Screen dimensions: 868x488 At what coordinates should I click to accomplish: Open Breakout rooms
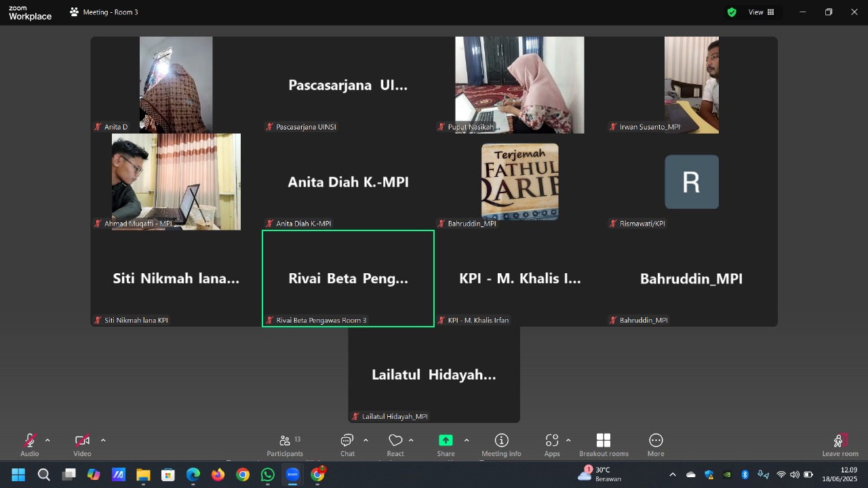603,445
